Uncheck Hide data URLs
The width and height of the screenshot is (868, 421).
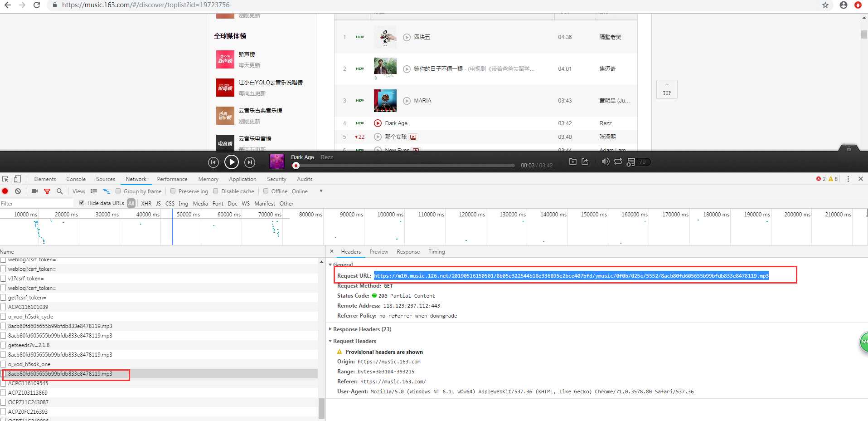coord(82,203)
